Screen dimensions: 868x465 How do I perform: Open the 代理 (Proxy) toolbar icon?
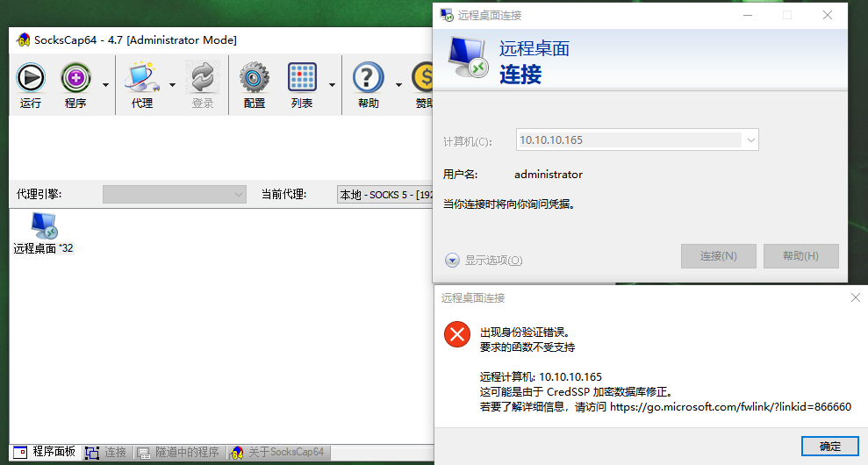pyautogui.click(x=141, y=78)
